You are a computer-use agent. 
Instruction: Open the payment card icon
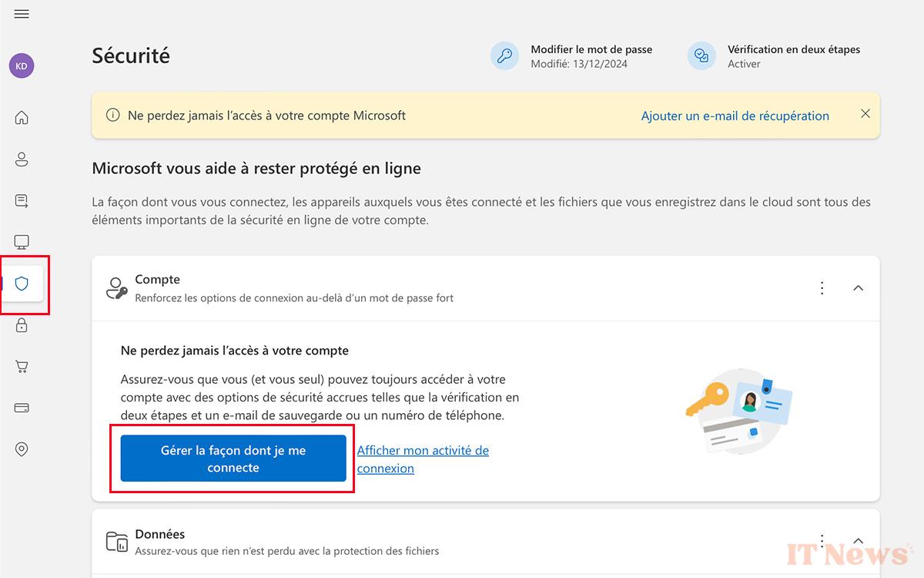22,408
